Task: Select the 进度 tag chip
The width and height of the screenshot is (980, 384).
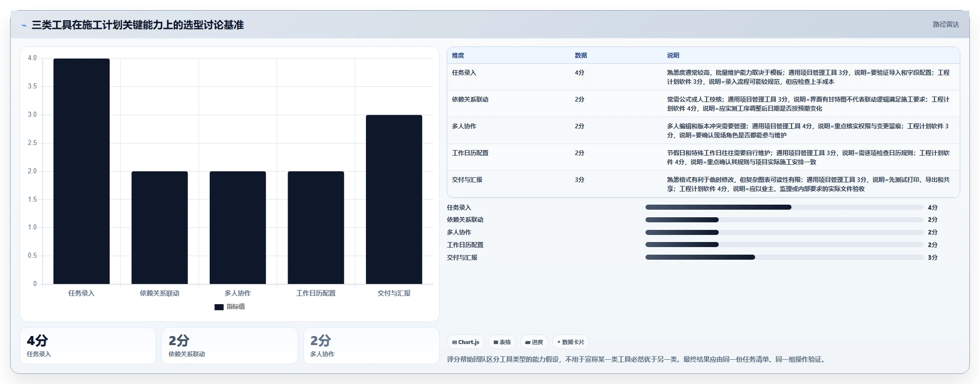Action: (x=534, y=342)
